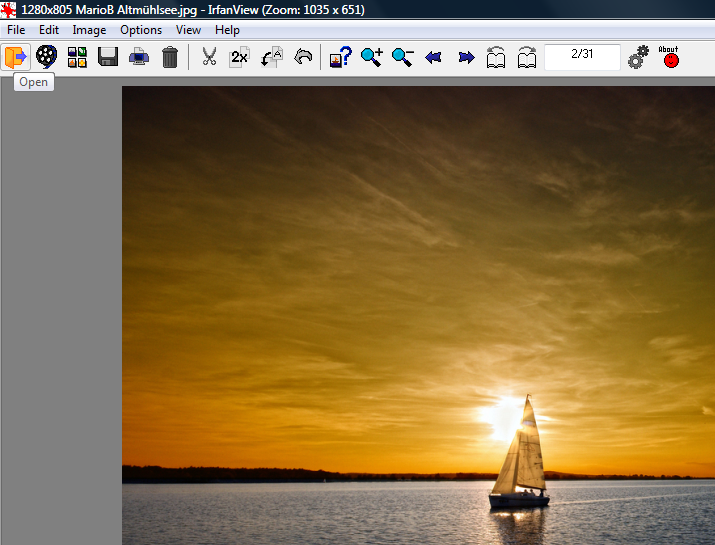Save image using the floppy disk icon
Viewport: 715px width, 545px height.
(x=108, y=57)
